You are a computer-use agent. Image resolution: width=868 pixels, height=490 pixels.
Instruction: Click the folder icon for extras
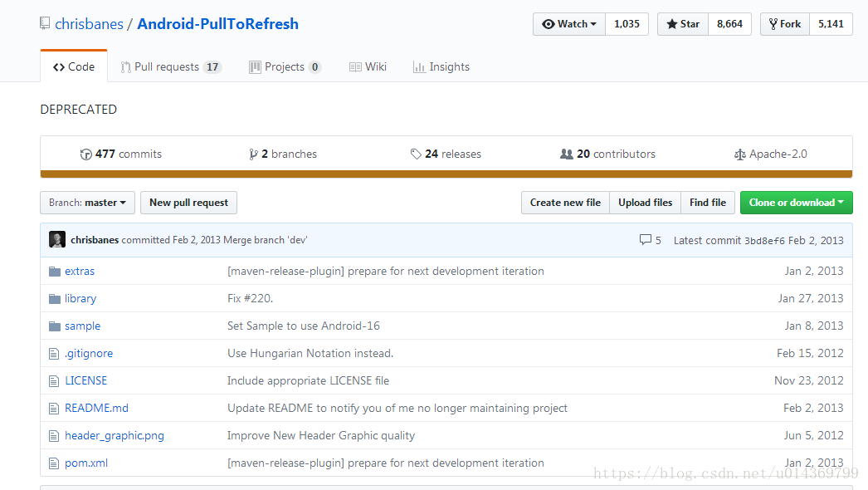(55, 271)
